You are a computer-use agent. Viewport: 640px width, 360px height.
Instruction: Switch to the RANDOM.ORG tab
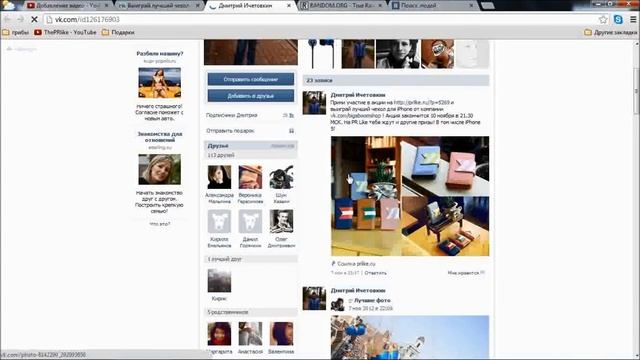click(x=341, y=6)
